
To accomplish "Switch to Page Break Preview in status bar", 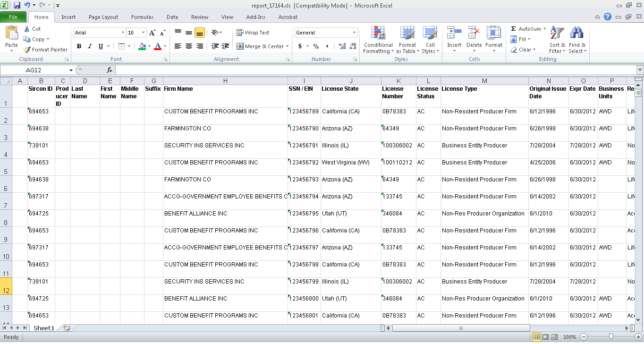I will pos(554,337).
